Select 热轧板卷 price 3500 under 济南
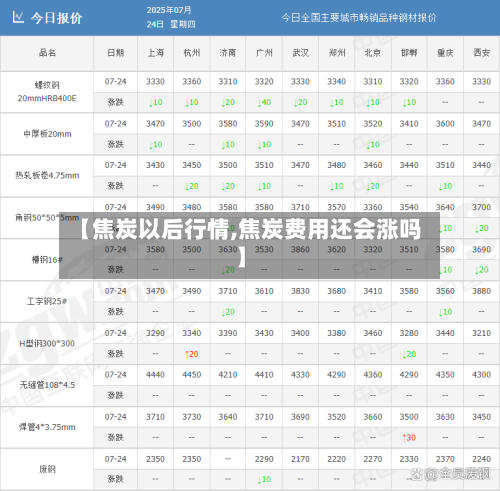The width and height of the screenshot is (500, 491). click(228, 165)
